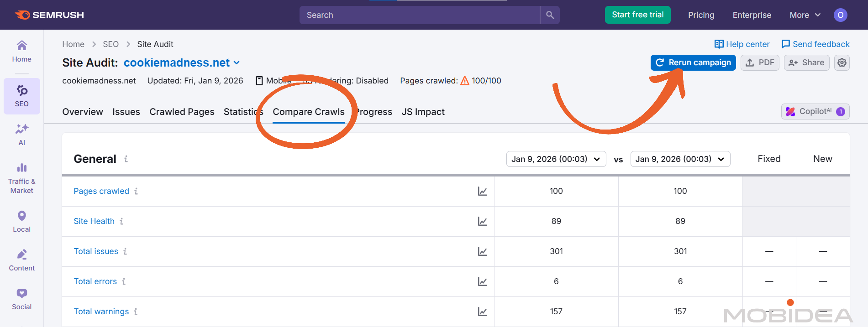The image size is (868, 327).
Task: Open Content section in sidebar
Action: [x=21, y=260]
